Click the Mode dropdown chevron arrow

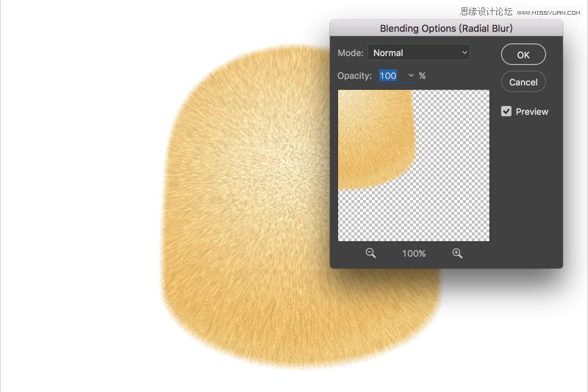pyautogui.click(x=465, y=52)
